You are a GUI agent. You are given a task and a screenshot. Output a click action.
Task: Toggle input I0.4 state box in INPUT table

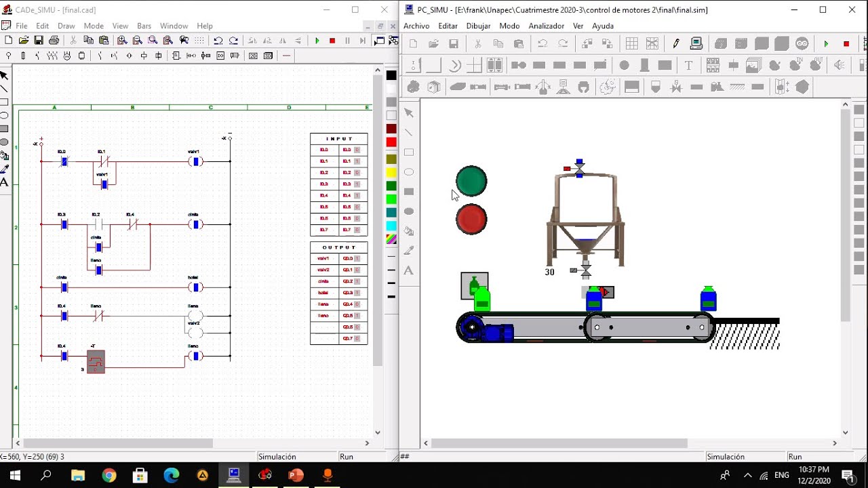(357, 195)
